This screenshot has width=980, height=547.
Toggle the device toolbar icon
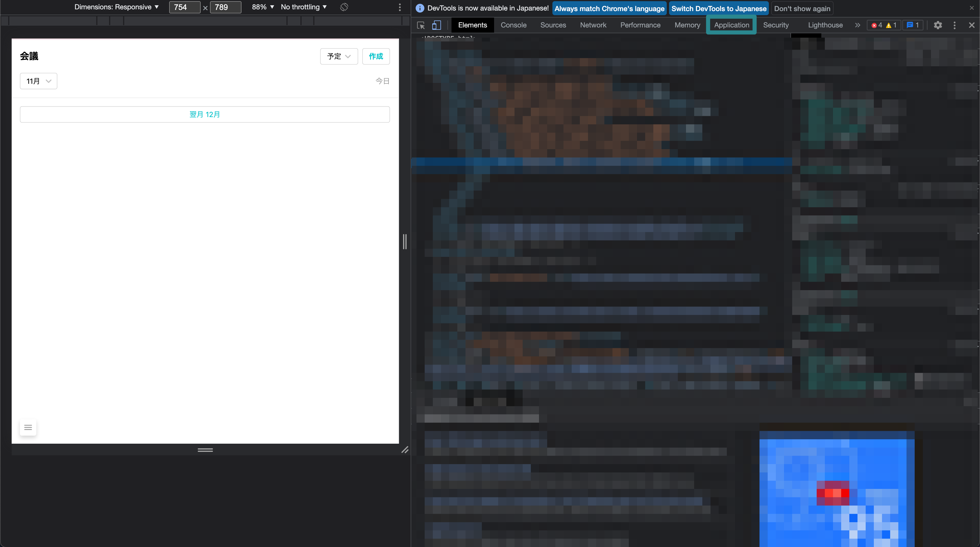436,25
